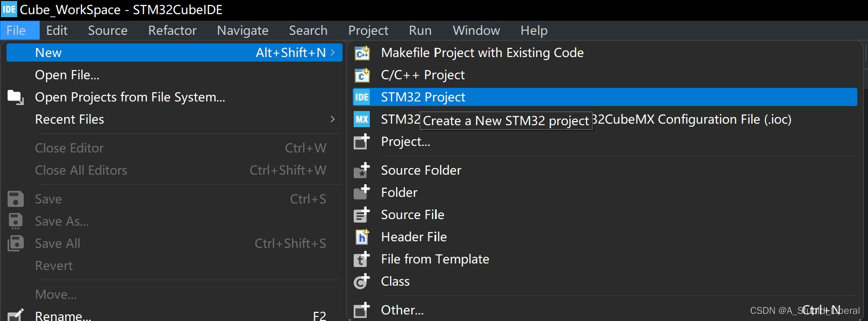Open the Edit menu
The height and width of the screenshot is (321, 868).
[57, 30]
